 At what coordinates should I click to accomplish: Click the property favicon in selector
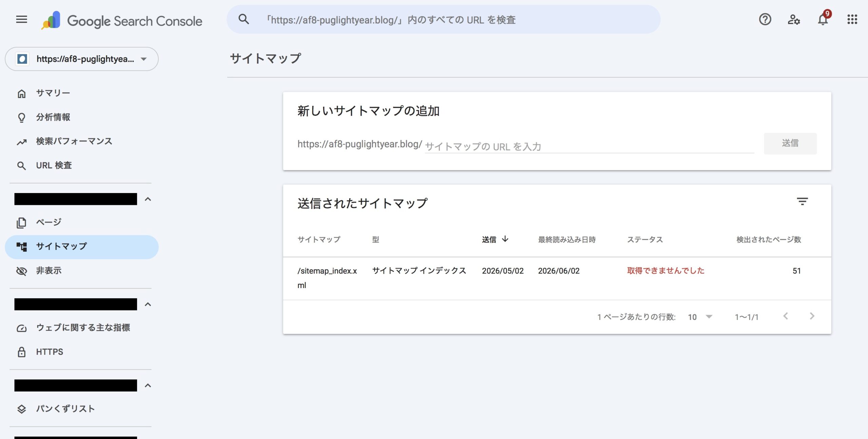pyautogui.click(x=22, y=59)
